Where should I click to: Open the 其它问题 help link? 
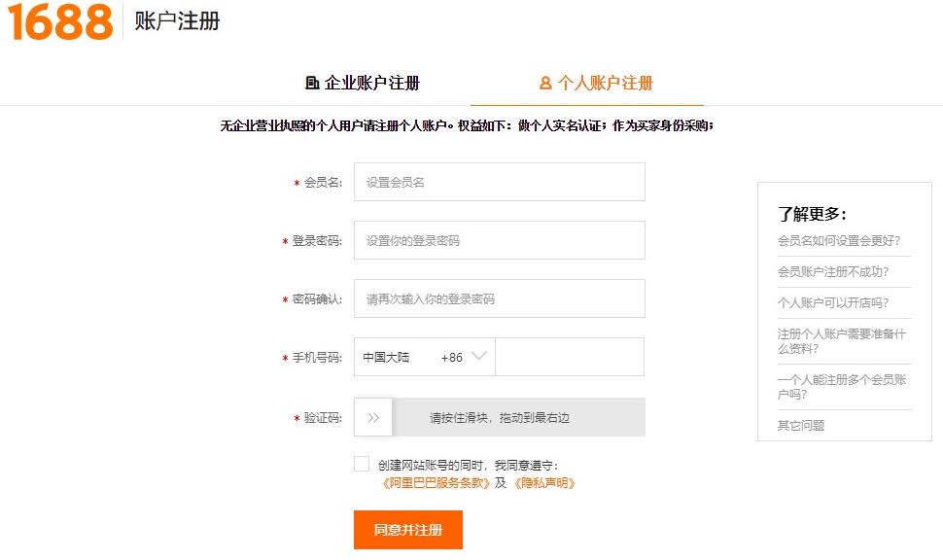click(x=800, y=425)
